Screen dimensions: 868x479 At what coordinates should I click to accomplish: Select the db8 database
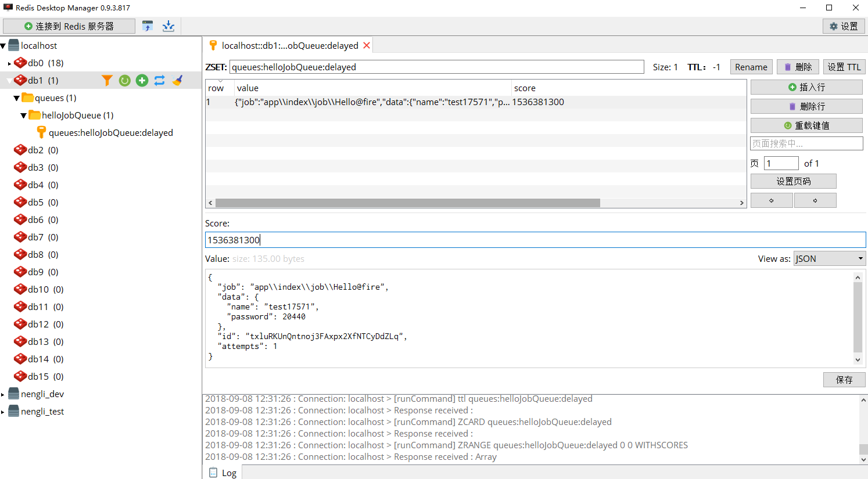(43, 254)
